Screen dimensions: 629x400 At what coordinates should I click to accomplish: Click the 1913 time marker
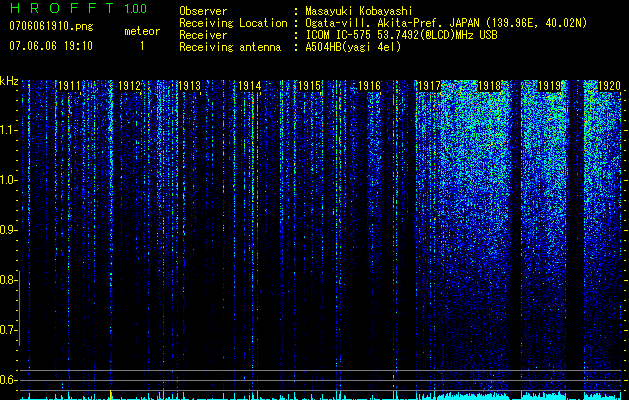tap(189, 86)
